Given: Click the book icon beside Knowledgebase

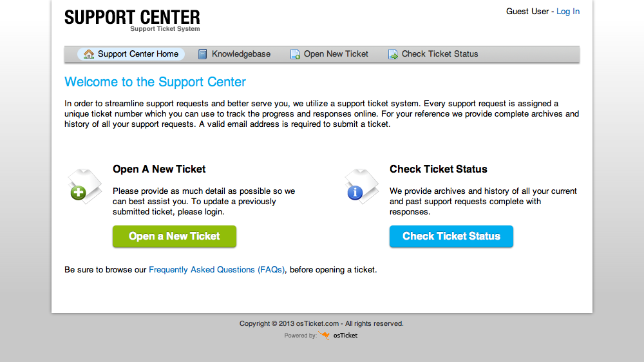Looking at the screenshot, I should pos(202,54).
